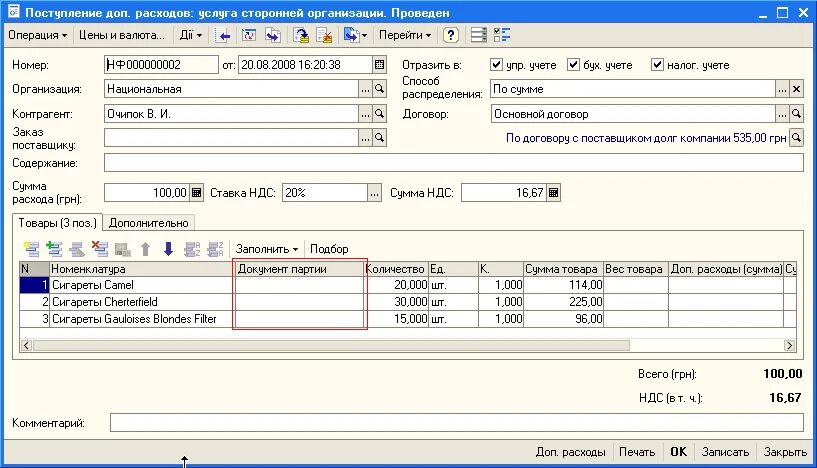The image size is (817, 468).
Task: Toggle the бух. учете checkbox
Action: [x=574, y=65]
